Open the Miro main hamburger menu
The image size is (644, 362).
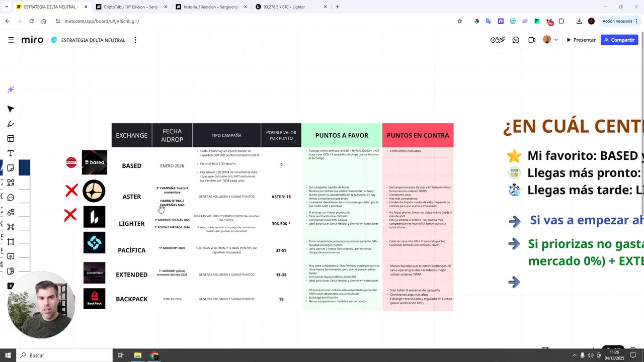(x=11, y=40)
